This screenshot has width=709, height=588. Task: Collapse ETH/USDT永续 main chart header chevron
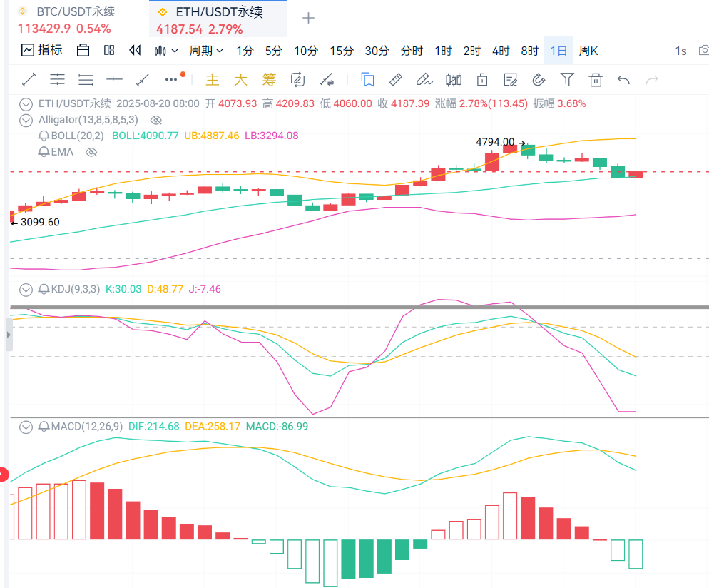pos(26,104)
